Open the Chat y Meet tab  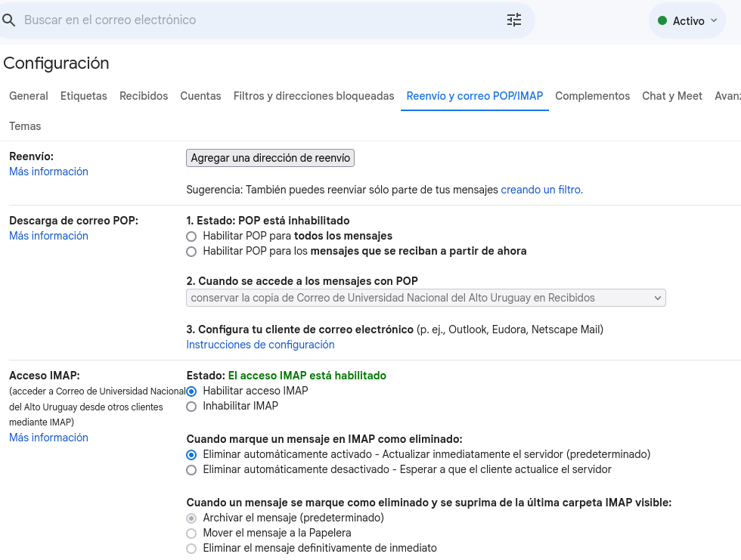(x=671, y=96)
